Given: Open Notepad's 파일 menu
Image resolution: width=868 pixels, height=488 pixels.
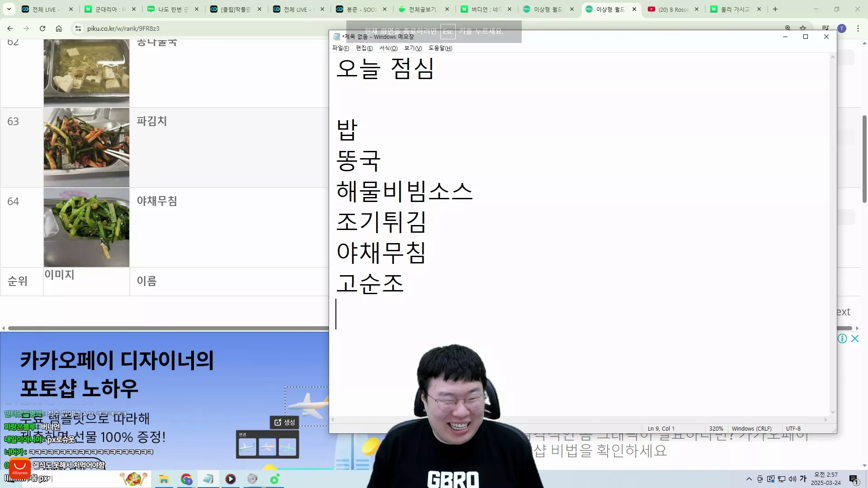Looking at the screenshot, I should pos(340,48).
